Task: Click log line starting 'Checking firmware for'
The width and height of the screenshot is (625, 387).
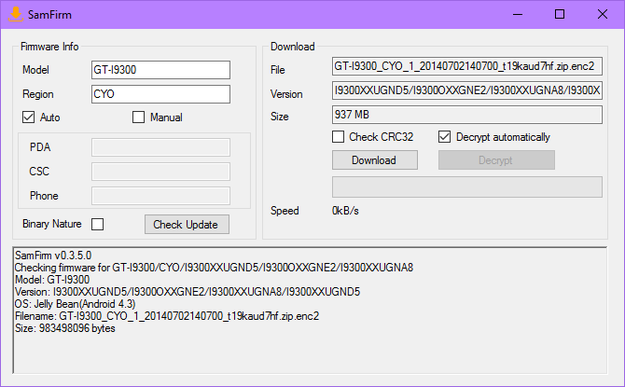Action: coord(214,267)
